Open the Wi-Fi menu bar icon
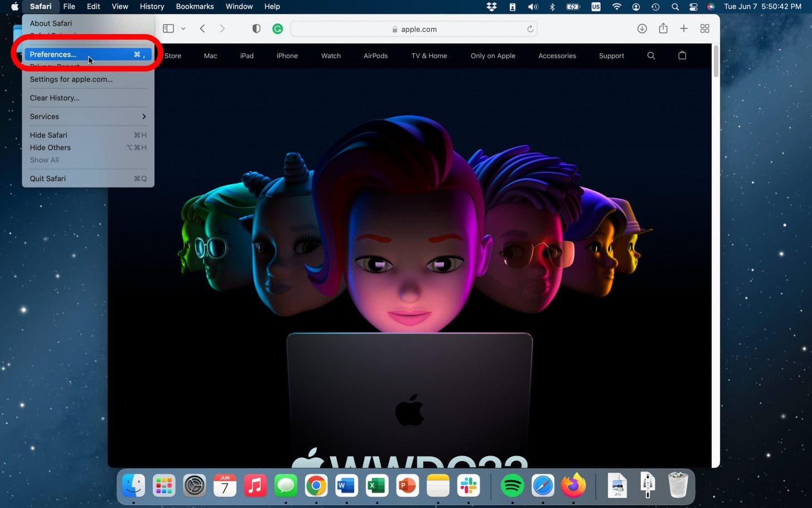Image resolution: width=812 pixels, height=508 pixels. (x=616, y=7)
